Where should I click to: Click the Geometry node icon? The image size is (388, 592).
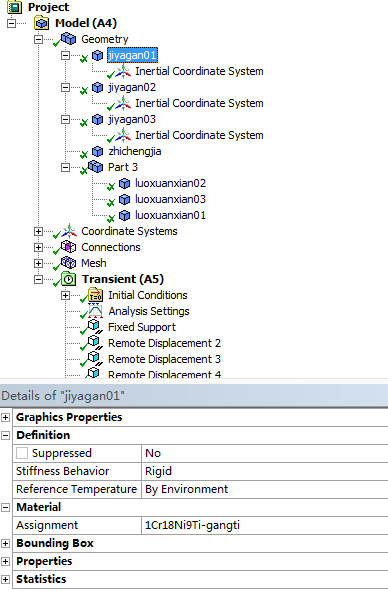pyautogui.click(x=68, y=39)
